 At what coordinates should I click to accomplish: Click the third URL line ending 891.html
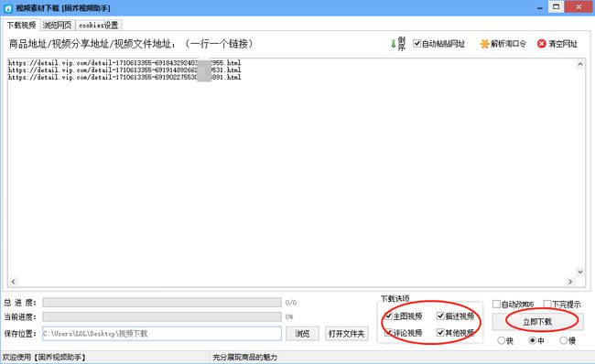tap(124, 78)
